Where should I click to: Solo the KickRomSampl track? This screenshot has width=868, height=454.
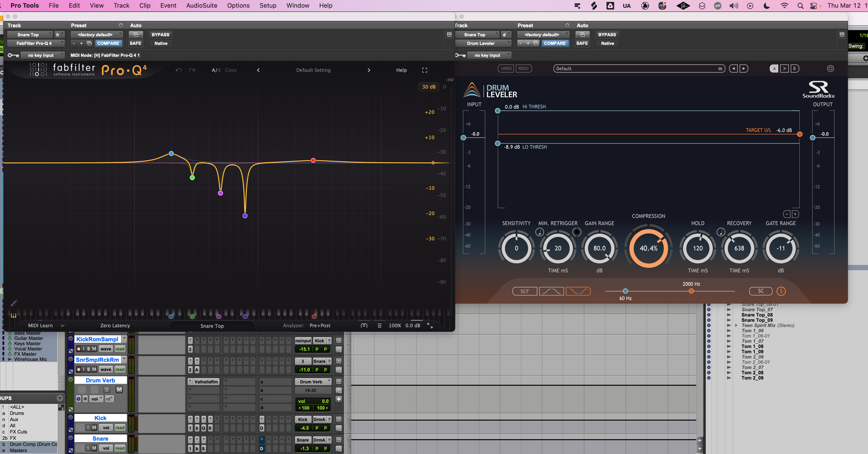point(89,349)
